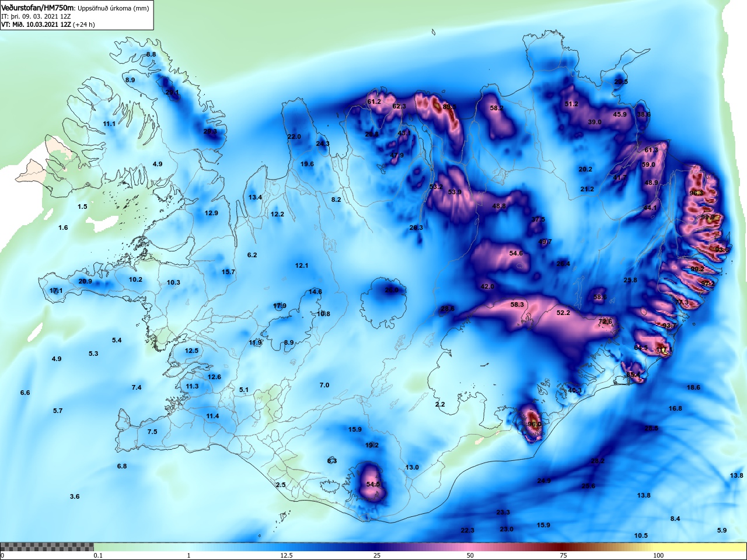The image size is (747, 560).
Task: Click the precipitation value 20.2
Action: click(585, 169)
